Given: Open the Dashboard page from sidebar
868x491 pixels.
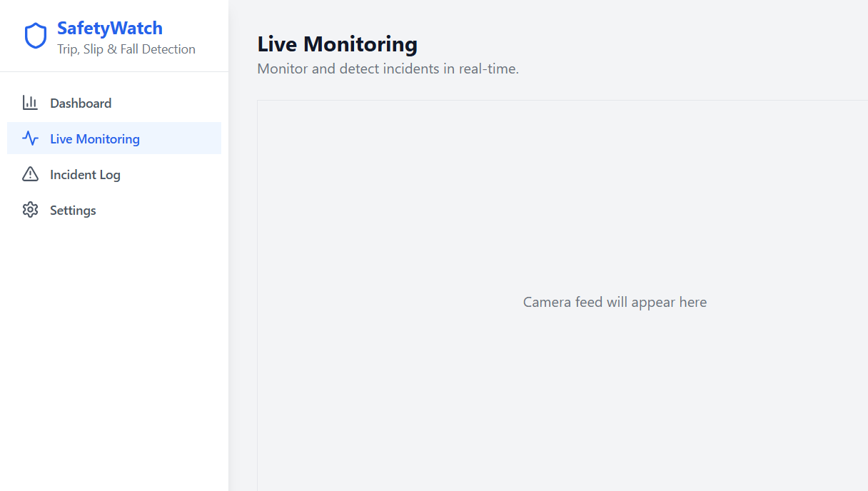Looking at the screenshot, I should tap(81, 103).
